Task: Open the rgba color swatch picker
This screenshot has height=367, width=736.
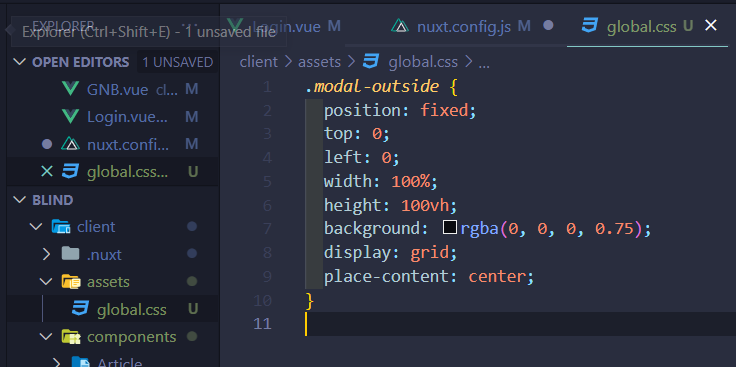Action: (450, 228)
